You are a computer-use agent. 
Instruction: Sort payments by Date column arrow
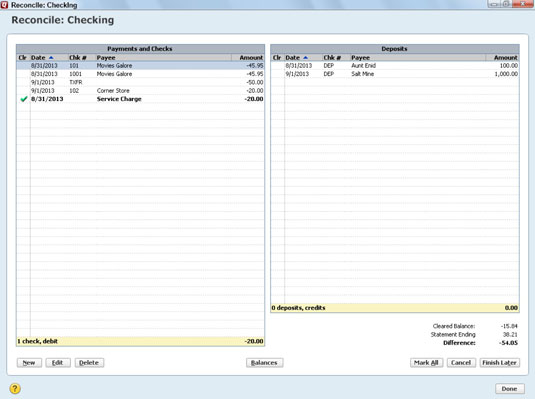click(x=51, y=58)
